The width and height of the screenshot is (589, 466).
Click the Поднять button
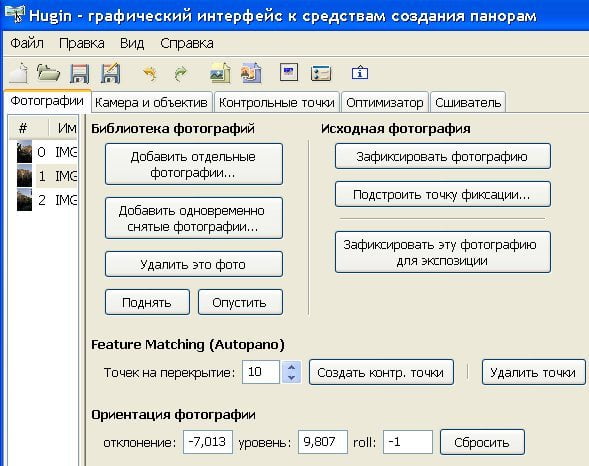pos(147,302)
